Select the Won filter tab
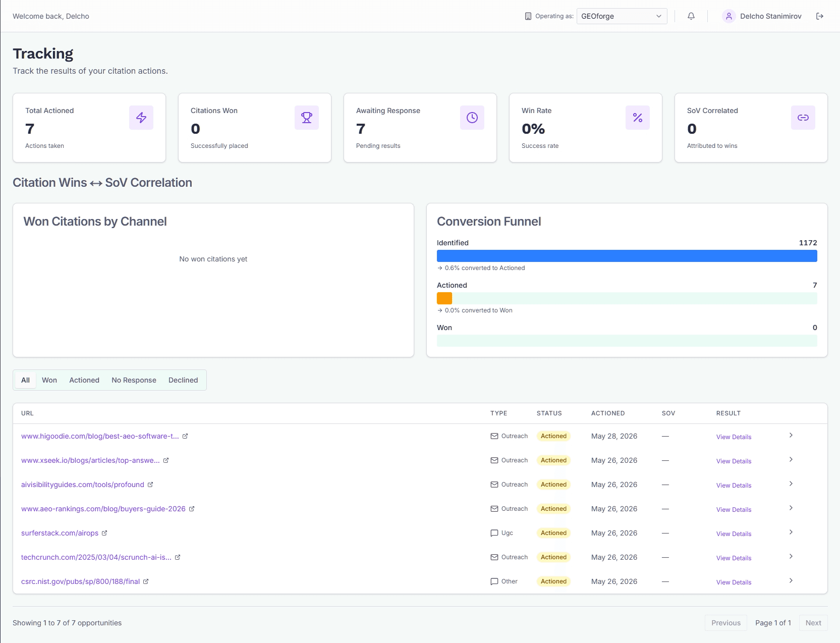Image resolution: width=840 pixels, height=643 pixels. pyautogui.click(x=49, y=380)
